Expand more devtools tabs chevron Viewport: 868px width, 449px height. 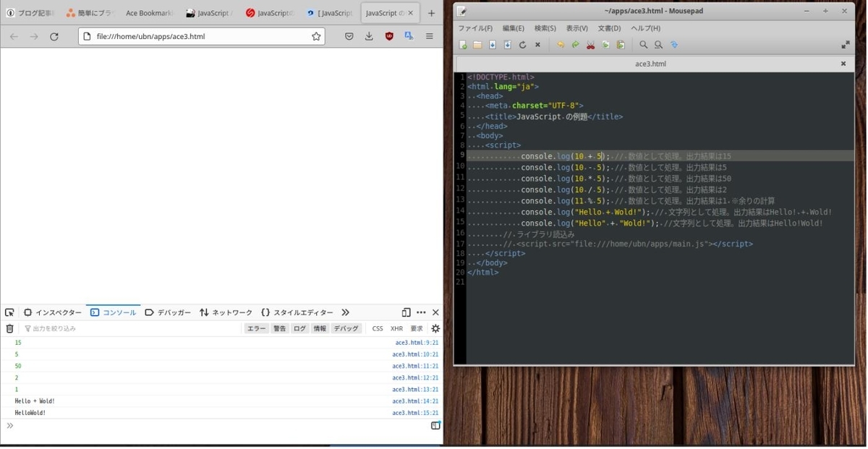click(x=345, y=312)
